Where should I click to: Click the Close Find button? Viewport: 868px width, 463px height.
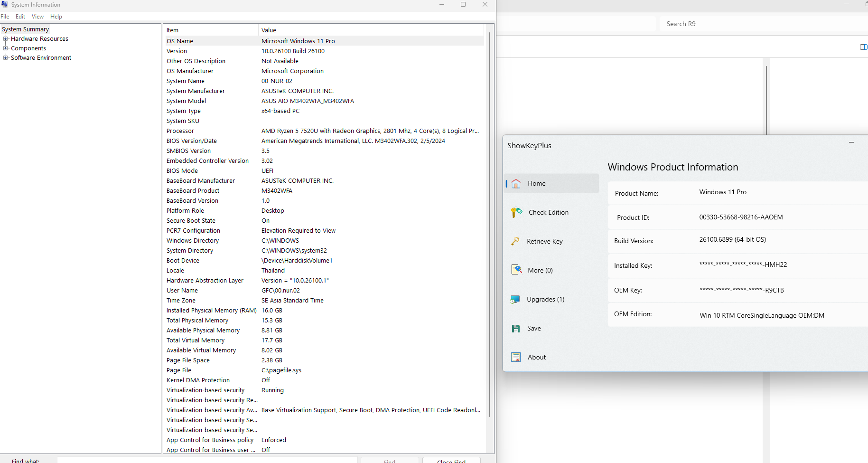[451, 461]
